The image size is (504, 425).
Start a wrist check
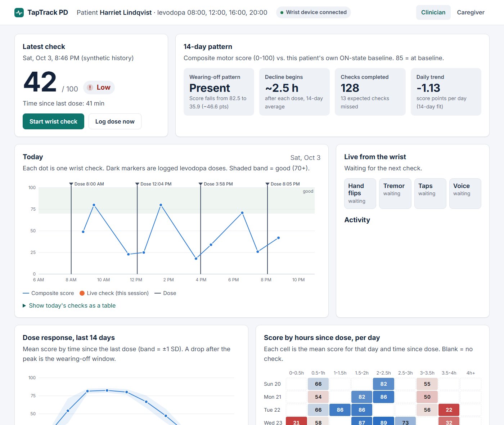click(53, 121)
